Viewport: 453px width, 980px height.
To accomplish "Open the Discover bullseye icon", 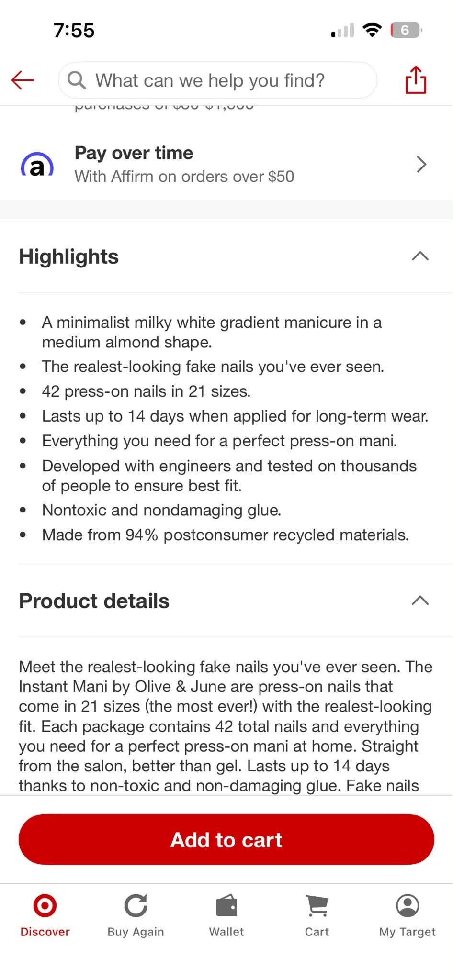I will [x=45, y=905].
